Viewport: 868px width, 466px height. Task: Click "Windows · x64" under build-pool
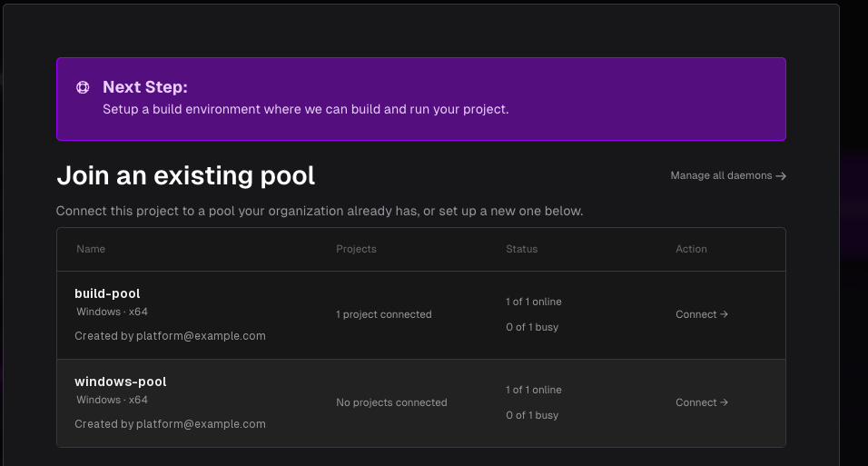pyautogui.click(x=112, y=312)
